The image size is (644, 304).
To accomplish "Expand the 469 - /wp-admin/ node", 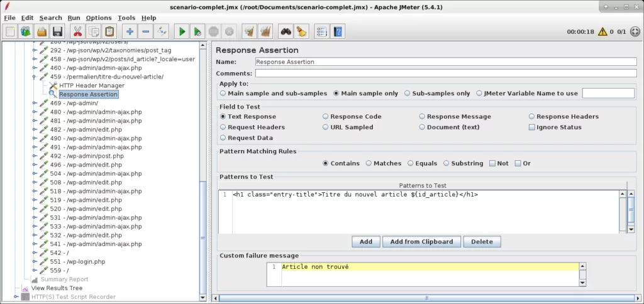I will click(x=35, y=103).
